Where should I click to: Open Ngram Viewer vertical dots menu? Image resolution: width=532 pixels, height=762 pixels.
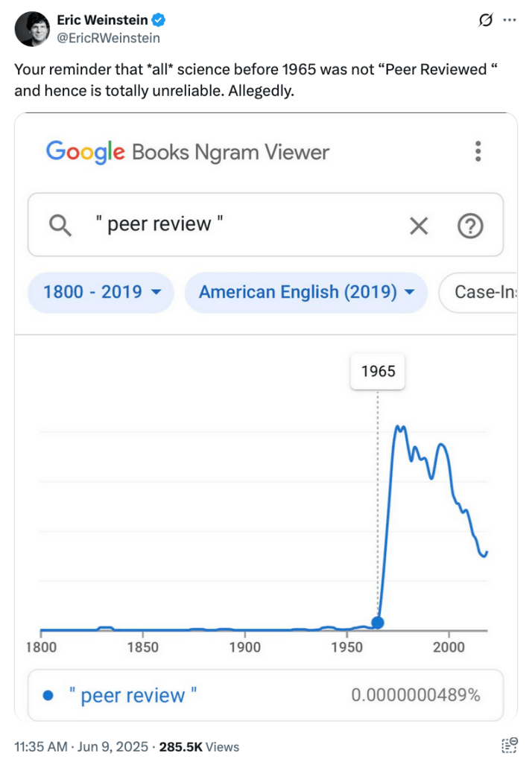[x=478, y=151]
